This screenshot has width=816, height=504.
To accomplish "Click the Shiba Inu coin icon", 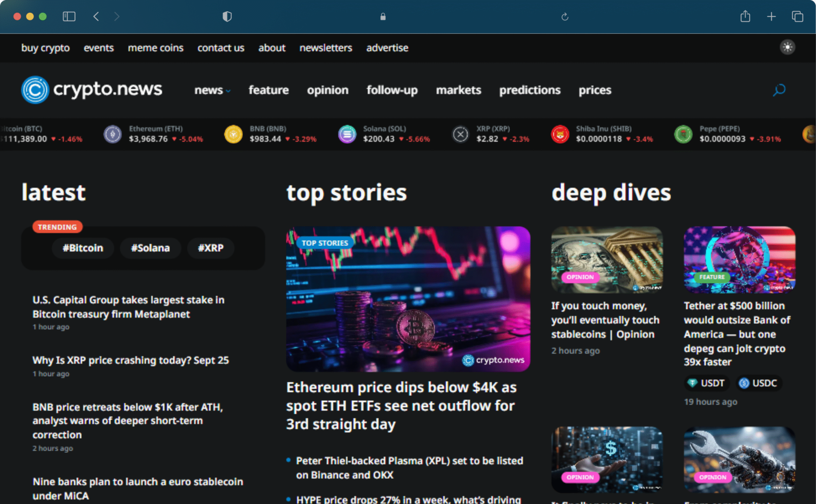I will 561,134.
